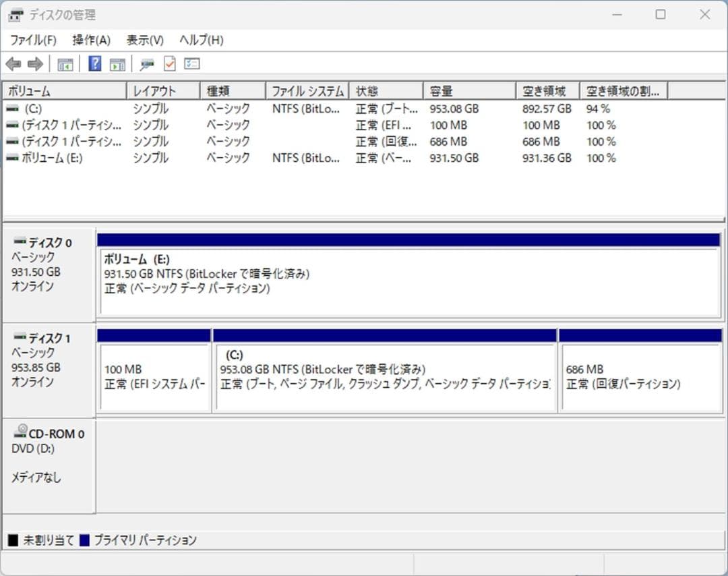Toggle the action pane visibility
Image resolution: width=728 pixels, height=576 pixels.
[119, 63]
